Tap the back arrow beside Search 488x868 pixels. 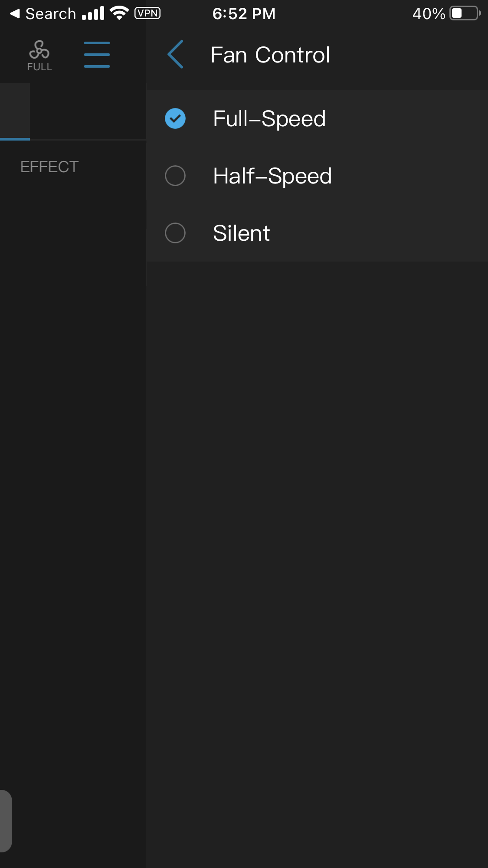(x=15, y=13)
